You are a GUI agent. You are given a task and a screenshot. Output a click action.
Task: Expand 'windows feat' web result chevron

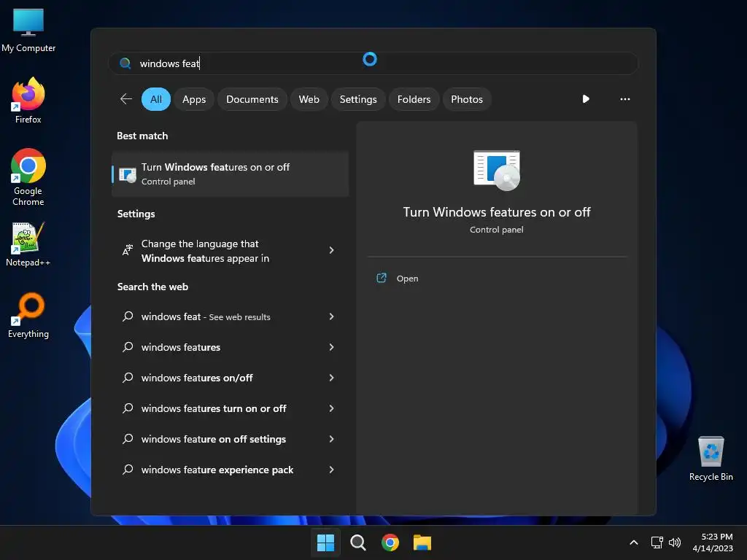[332, 316]
